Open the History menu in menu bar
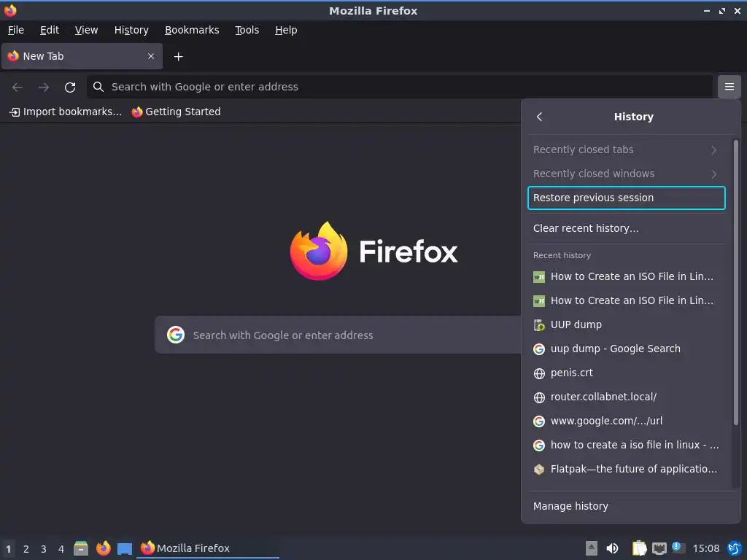The height and width of the screenshot is (560, 747). 131,30
